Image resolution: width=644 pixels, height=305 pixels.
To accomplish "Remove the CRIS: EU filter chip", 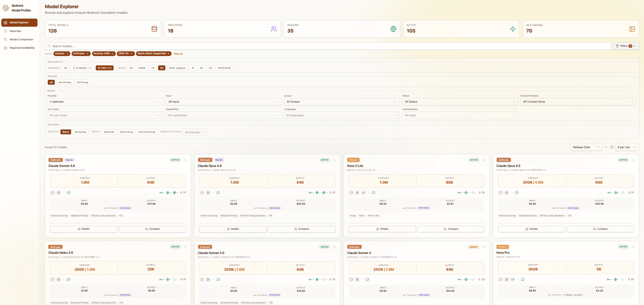I will coord(132,54).
